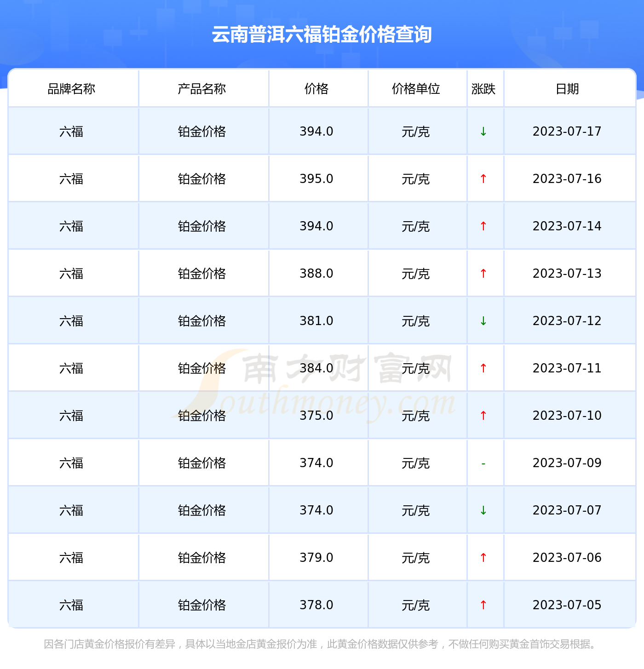This screenshot has height=669, width=644.
Task: Click the 日期 column header
Action: click(567, 89)
